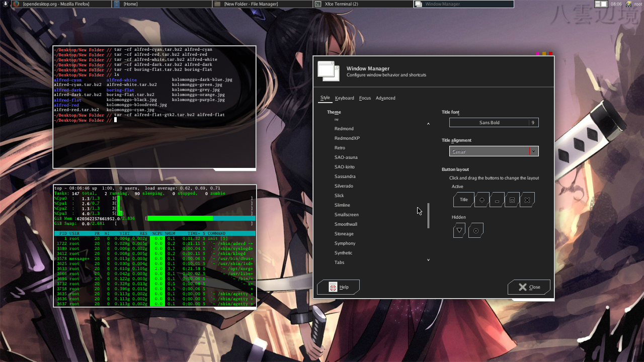
Task: Click kolomonggo-purple.jpg in terminal listing
Action: coord(198,100)
